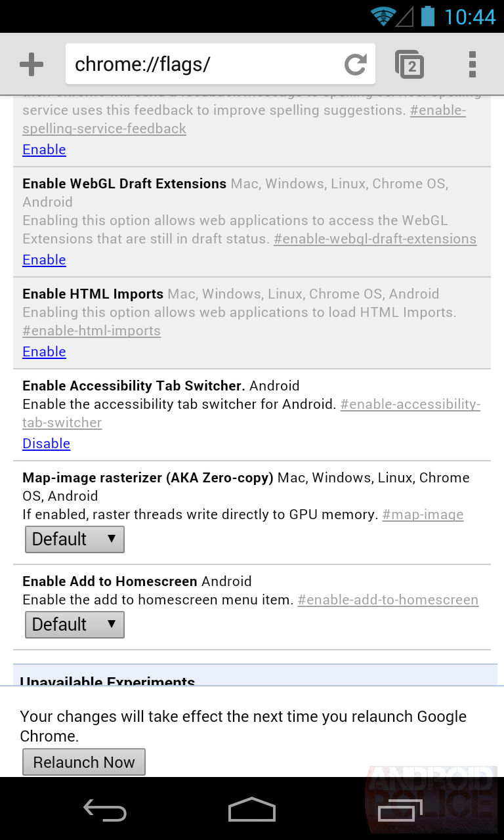
Task: Open the #map-image anchor link
Action: click(423, 514)
